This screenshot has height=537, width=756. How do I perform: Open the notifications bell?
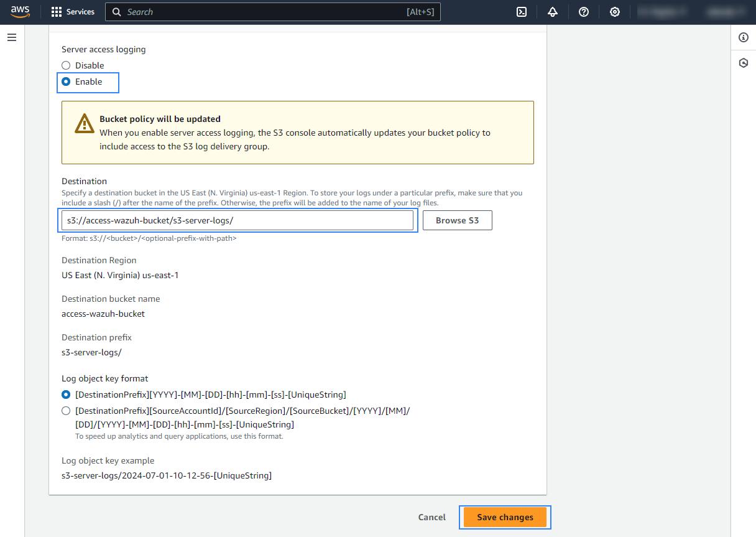click(x=553, y=12)
